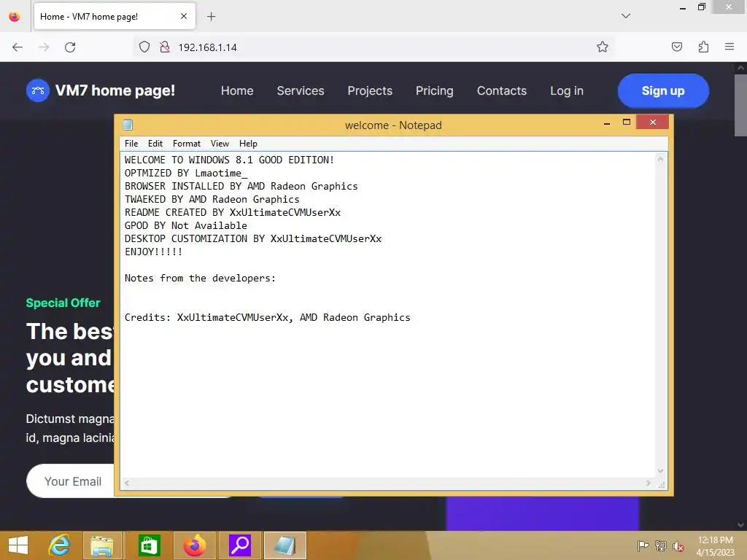Open the Windows Store taskbar icon

(149, 545)
